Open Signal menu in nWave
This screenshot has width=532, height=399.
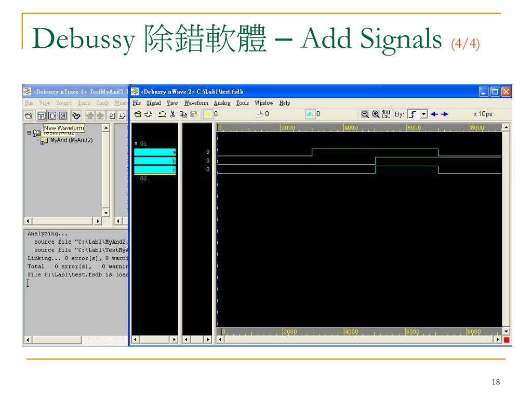pos(154,103)
